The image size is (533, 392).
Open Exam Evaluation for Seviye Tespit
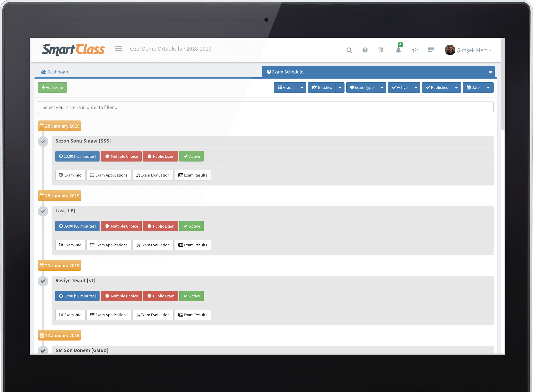153,315
